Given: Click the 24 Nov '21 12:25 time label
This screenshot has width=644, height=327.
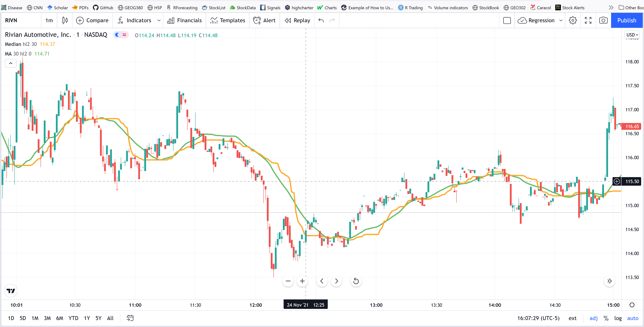Looking at the screenshot, I should 305,305.
